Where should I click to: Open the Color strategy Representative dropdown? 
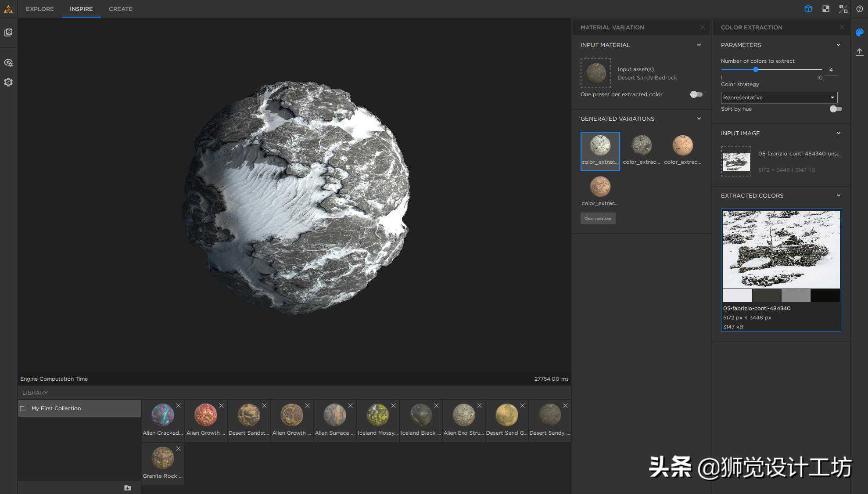[778, 97]
